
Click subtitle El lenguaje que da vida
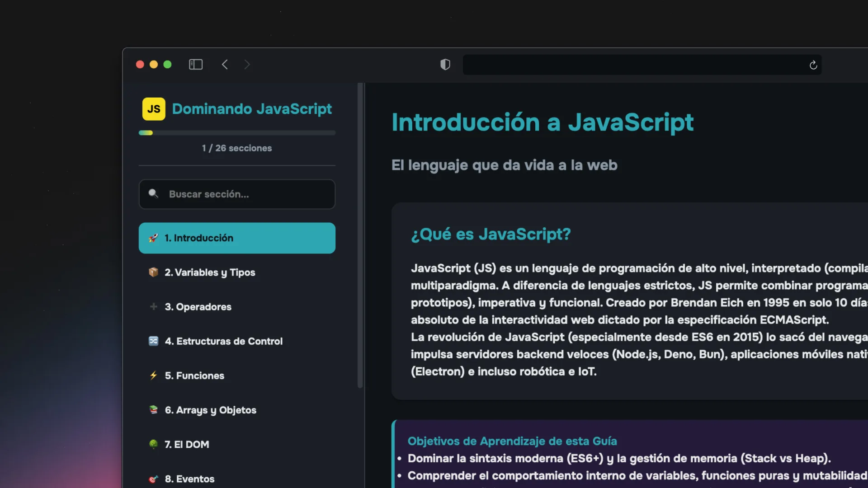tap(505, 165)
